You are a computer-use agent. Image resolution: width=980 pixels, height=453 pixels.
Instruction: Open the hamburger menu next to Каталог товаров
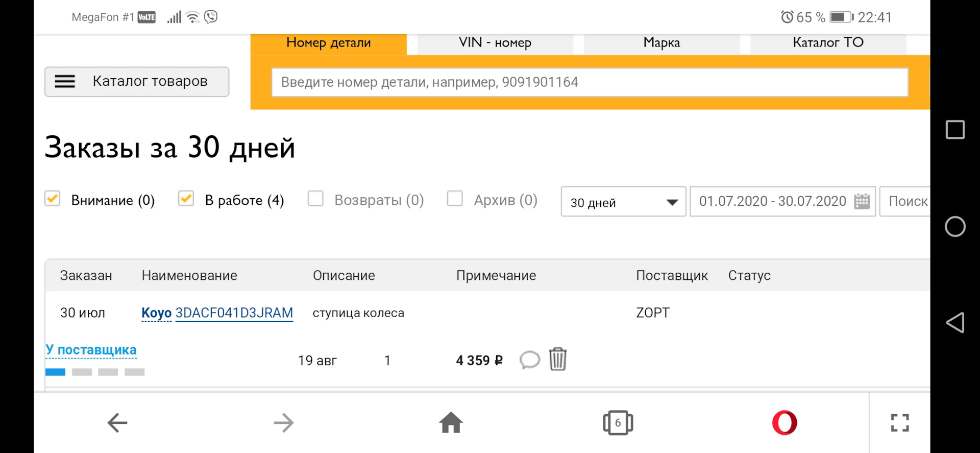click(65, 81)
